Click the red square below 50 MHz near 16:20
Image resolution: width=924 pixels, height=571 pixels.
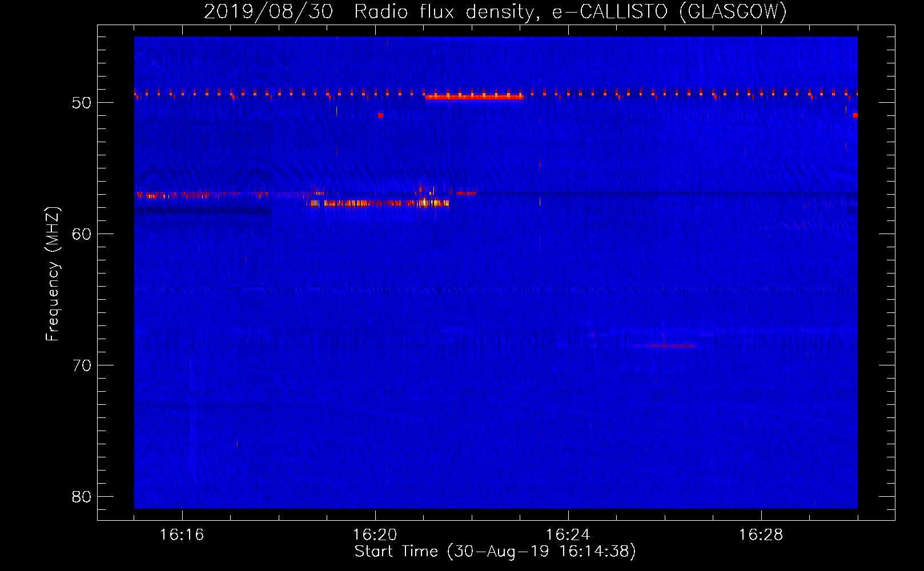click(380, 115)
